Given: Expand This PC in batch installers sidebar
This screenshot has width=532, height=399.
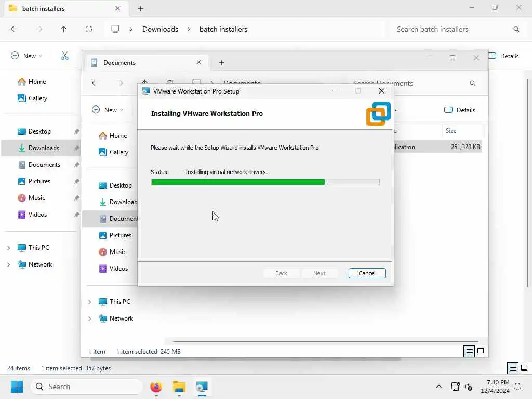Looking at the screenshot, I should 9,248.
